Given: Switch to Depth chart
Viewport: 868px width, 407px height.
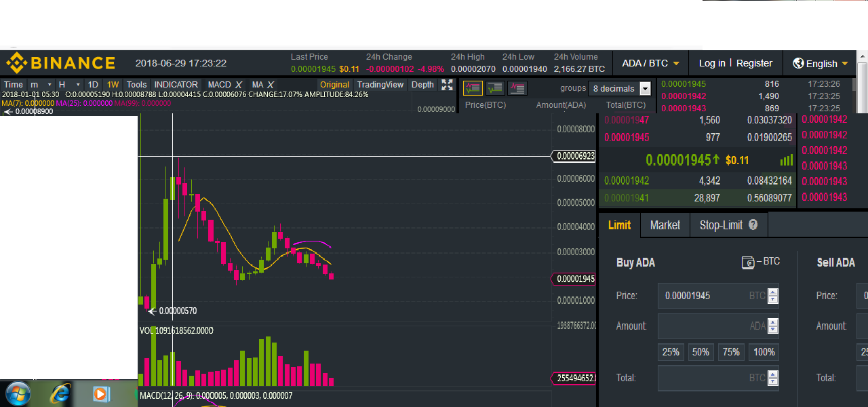Looking at the screenshot, I should pos(422,85).
